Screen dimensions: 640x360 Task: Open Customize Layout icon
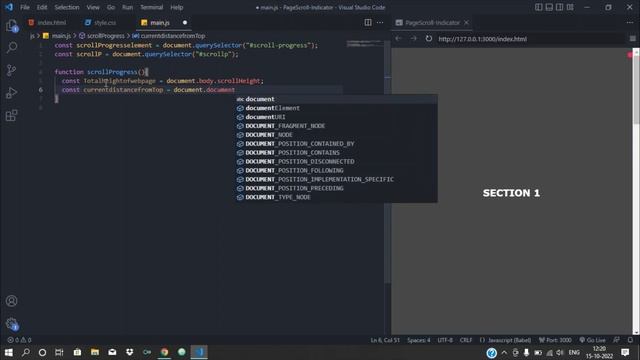570,7
